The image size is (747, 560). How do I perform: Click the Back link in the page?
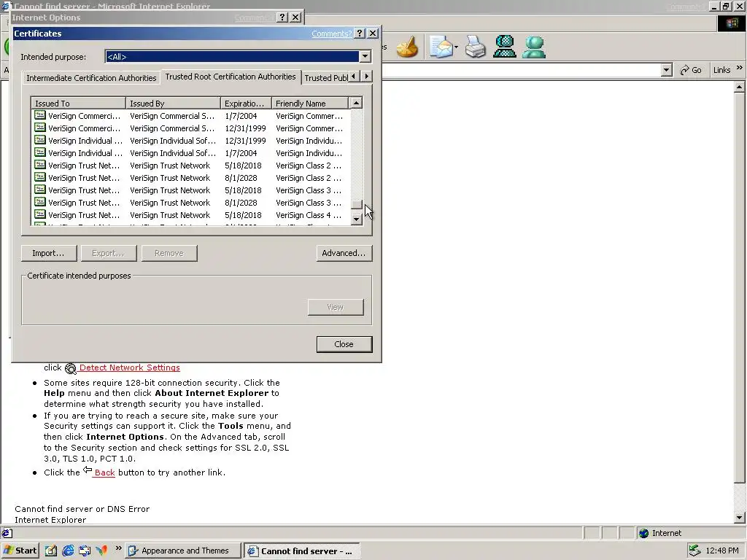tap(104, 472)
